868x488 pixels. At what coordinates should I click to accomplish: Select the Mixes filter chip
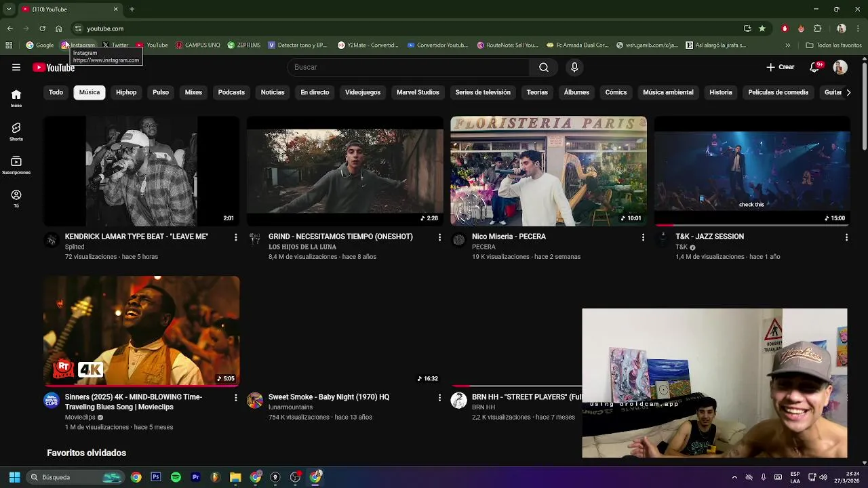tap(193, 92)
